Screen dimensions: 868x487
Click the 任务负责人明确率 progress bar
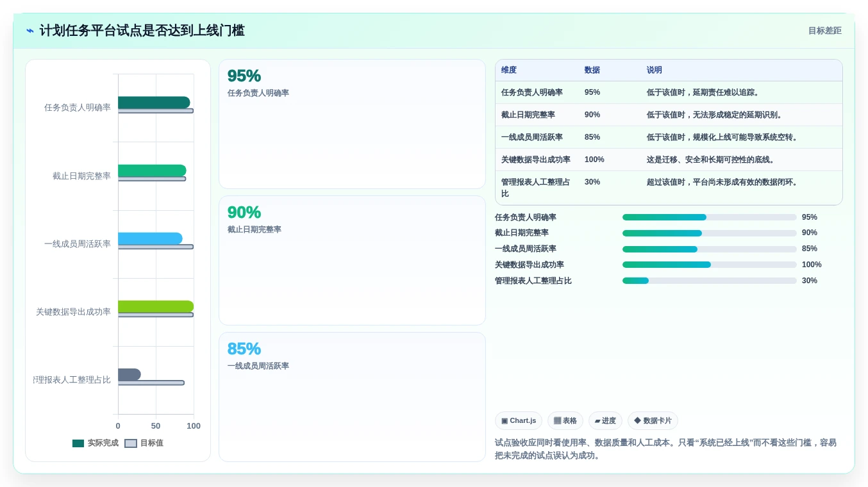tap(710, 217)
